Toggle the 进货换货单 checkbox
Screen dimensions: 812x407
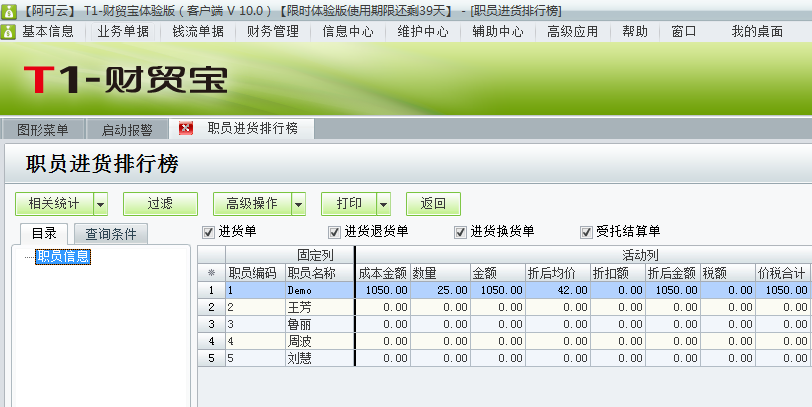(x=460, y=232)
